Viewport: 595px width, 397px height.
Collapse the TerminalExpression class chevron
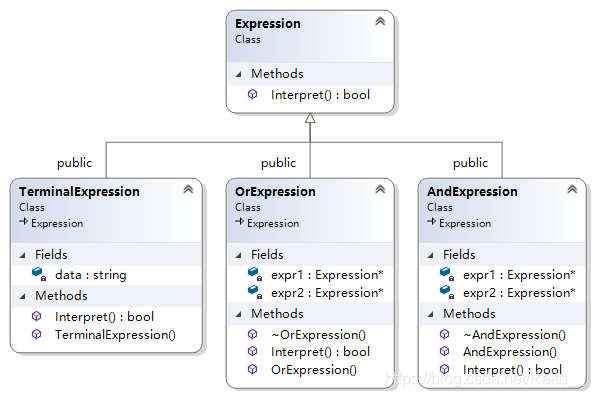188,189
